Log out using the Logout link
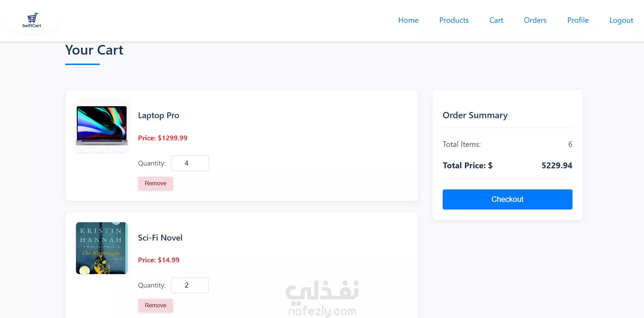 (621, 20)
